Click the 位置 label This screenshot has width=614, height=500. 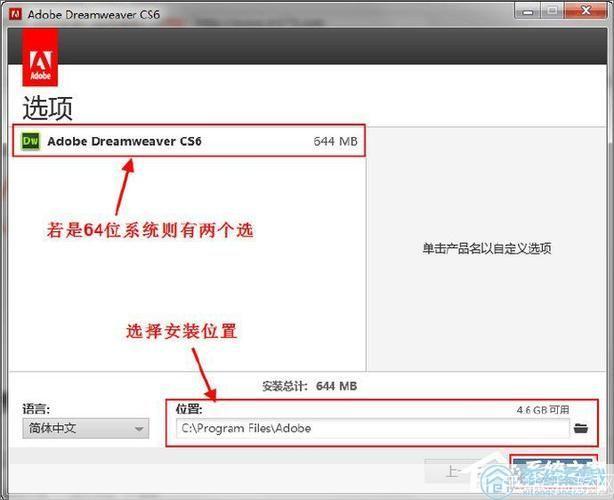pos(189,409)
